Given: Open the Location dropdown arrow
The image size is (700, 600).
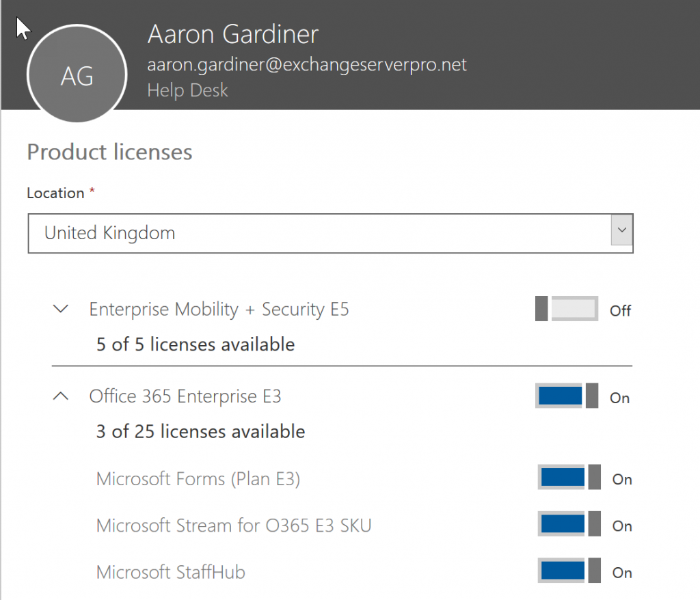Looking at the screenshot, I should point(621,232).
